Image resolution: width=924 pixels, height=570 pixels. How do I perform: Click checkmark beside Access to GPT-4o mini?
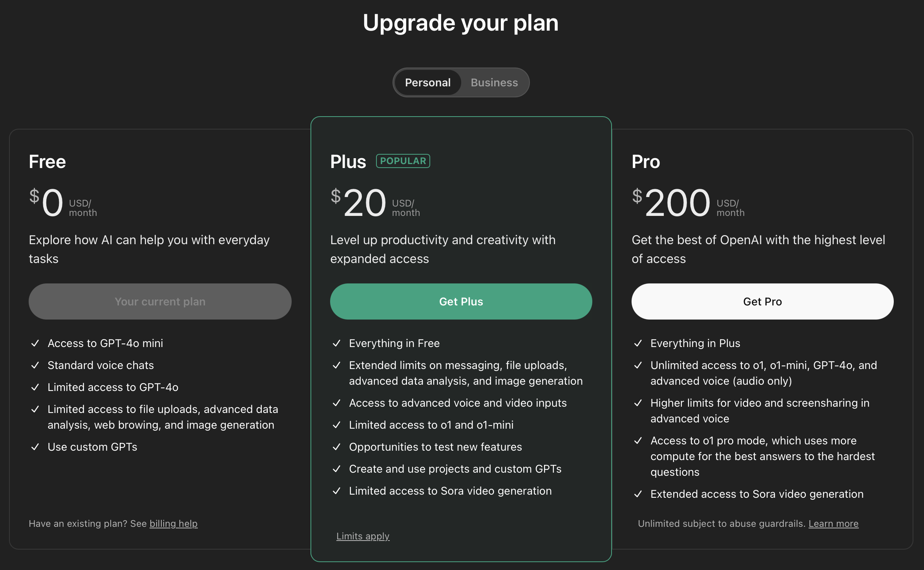pos(35,343)
